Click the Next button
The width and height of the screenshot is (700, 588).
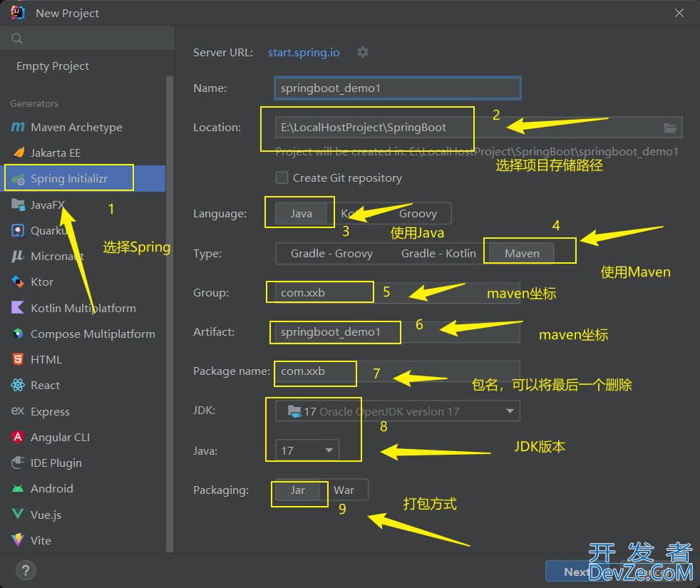click(577, 572)
